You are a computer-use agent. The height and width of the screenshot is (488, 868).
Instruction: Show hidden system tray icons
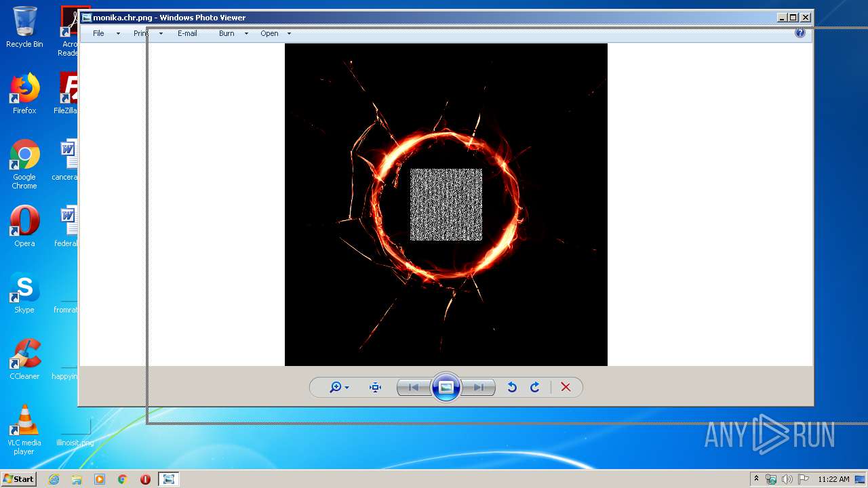click(756, 479)
